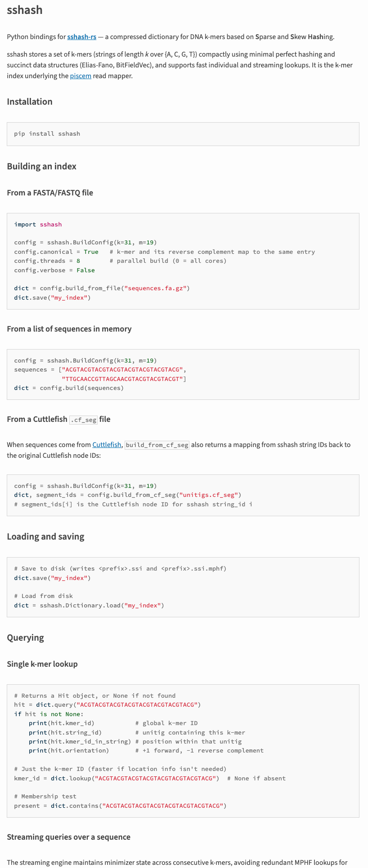Click the inline .cf_seg code in heading

point(83,420)
